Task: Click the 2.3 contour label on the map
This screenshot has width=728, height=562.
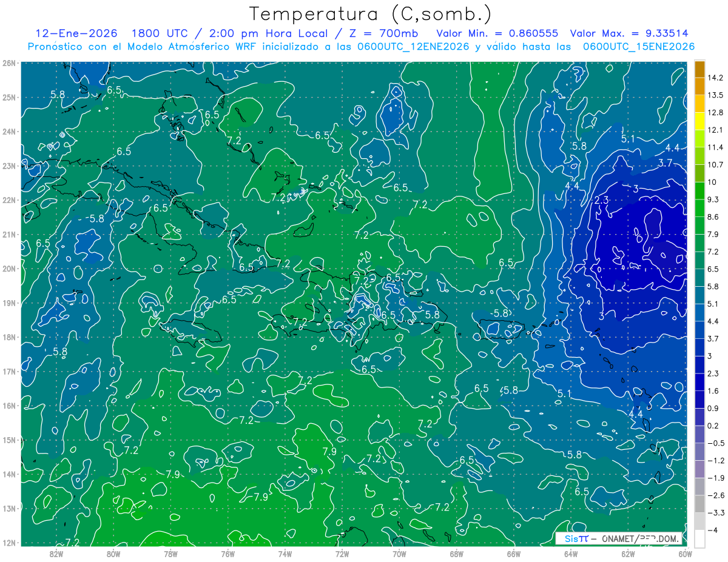Action: [601, 200]
